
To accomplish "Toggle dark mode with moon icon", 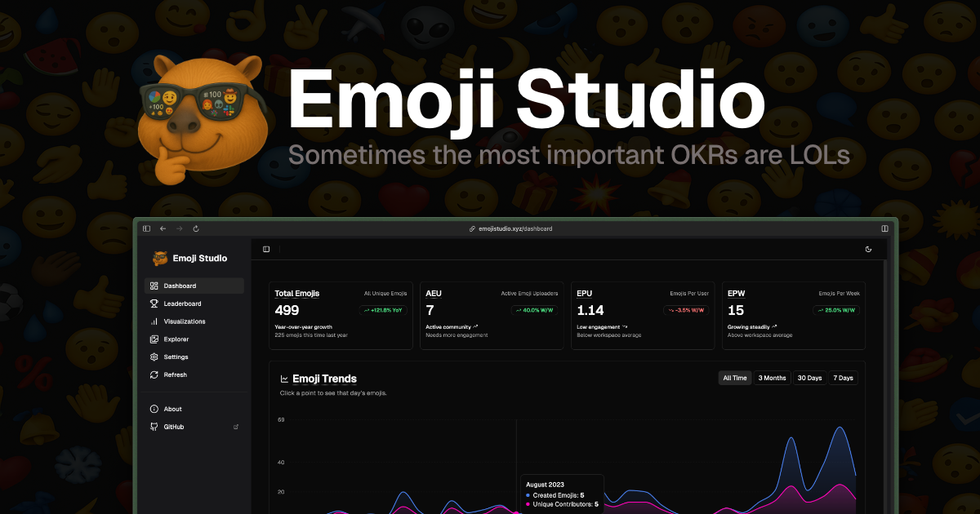I will coord(868,249).
